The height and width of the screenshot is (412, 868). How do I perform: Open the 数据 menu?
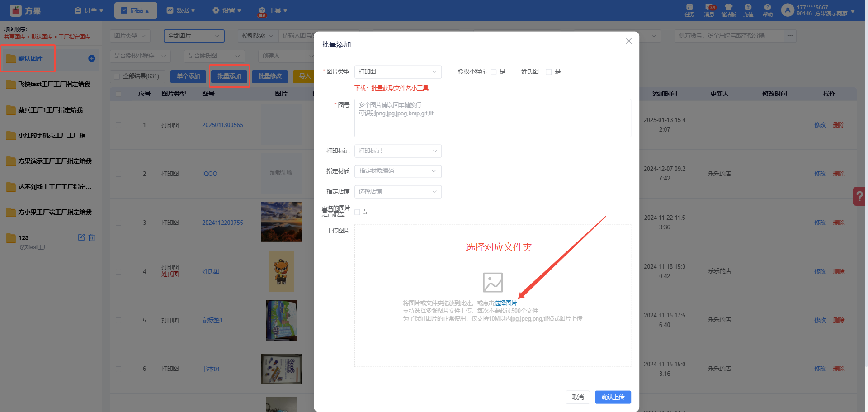(181, 10)
